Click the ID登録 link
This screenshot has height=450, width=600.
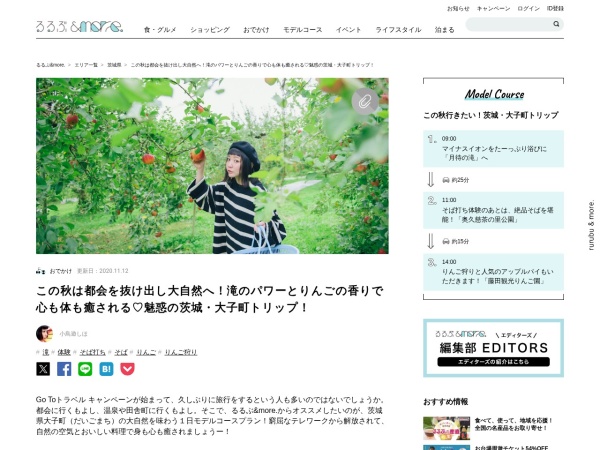[x=555, y=8]
